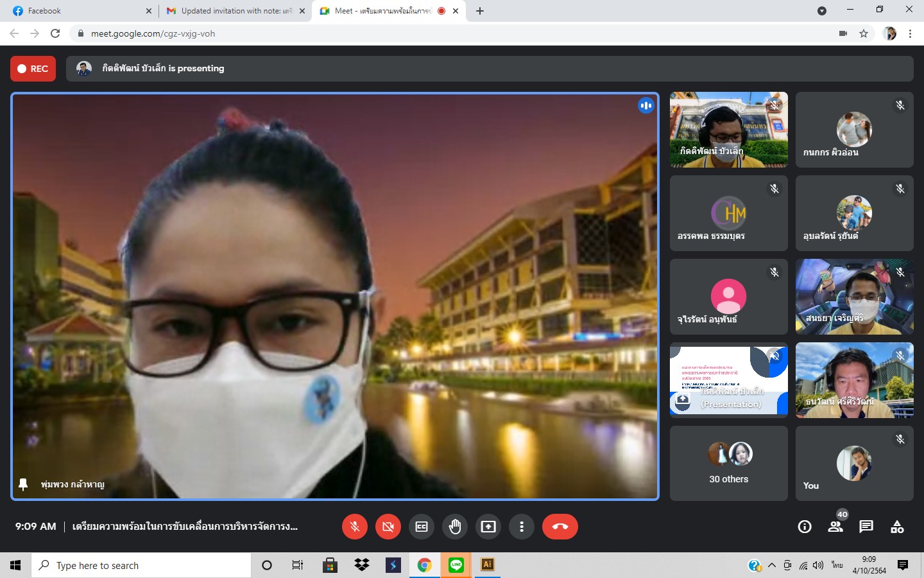Screen dimensions: 924x578
Task: Click the Present now screen icon
Action: 488,527
